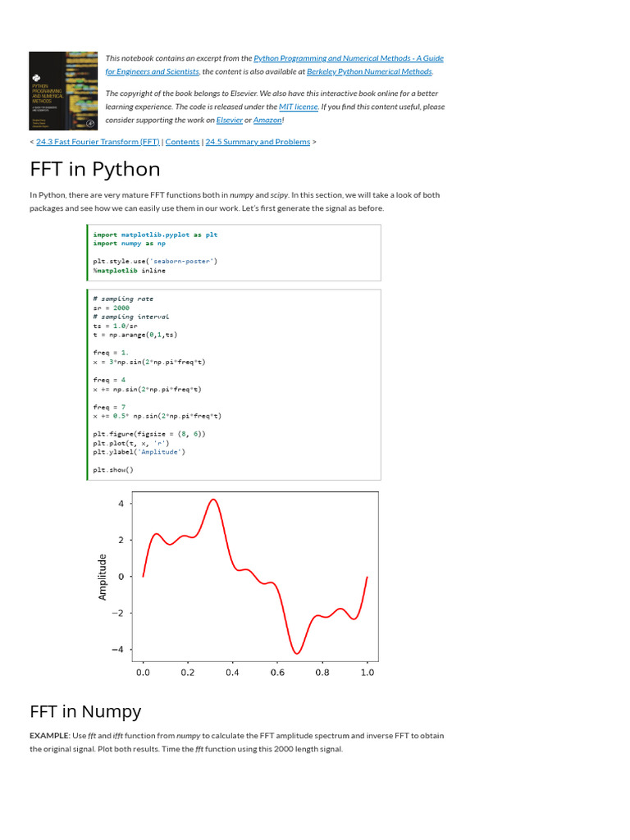This screenshot has height=840, width=630.
Task: Click the red signal curve in the plot
Action: [215, 500]
